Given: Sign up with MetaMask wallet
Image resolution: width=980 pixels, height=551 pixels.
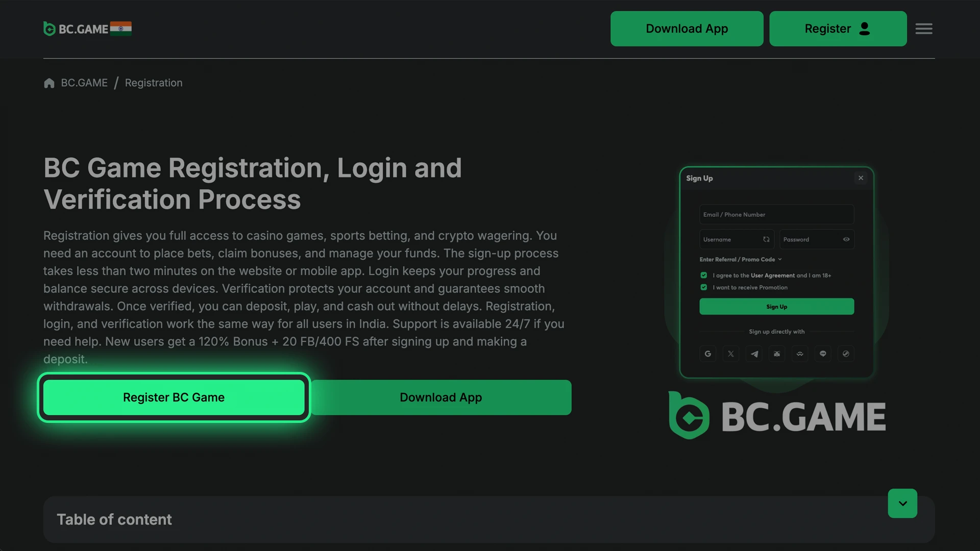Looking at the screenshot, I should click(777, 354).
